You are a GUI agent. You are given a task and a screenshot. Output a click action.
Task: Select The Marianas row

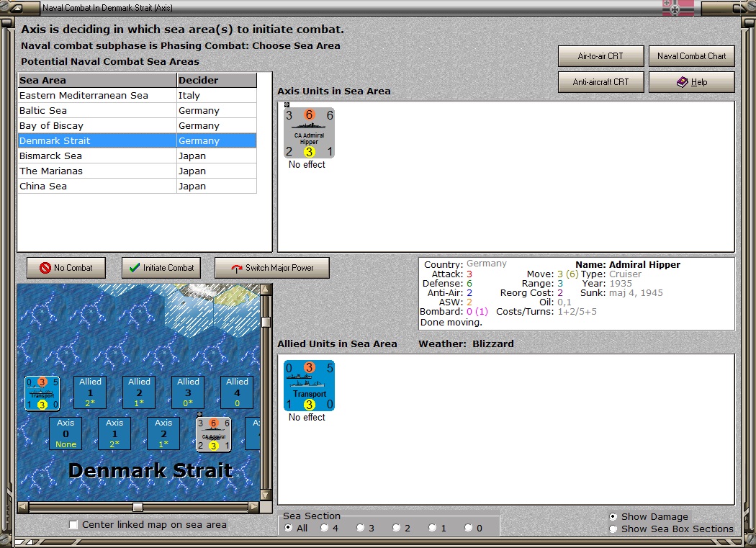coord(137,171)
